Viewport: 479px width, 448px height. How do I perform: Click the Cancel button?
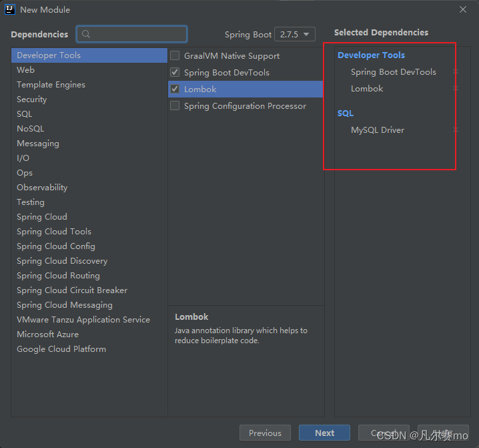click(384, 433)
